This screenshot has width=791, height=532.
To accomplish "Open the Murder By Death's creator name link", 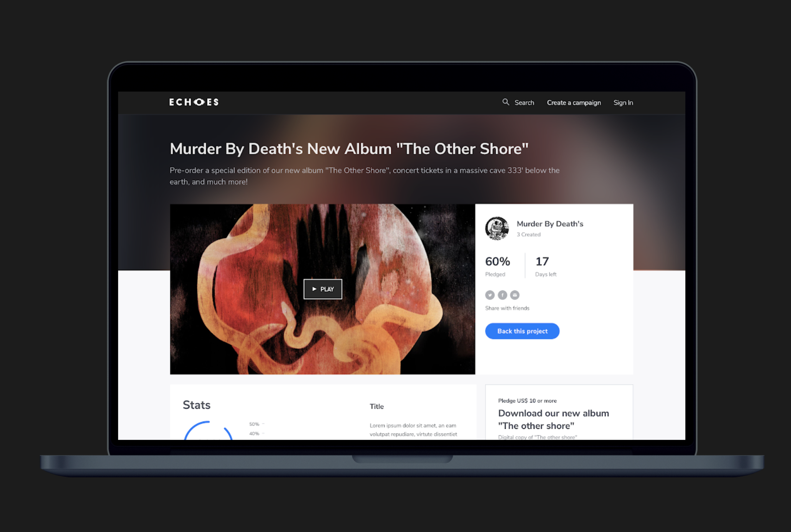I will [550, 224].
